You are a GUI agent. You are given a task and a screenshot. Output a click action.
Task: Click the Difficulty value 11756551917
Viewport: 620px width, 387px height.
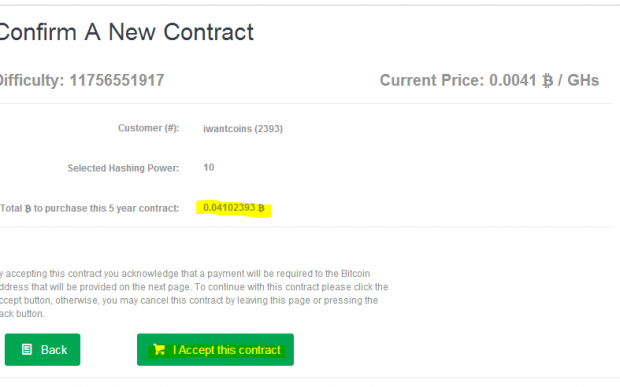point(117,80)
